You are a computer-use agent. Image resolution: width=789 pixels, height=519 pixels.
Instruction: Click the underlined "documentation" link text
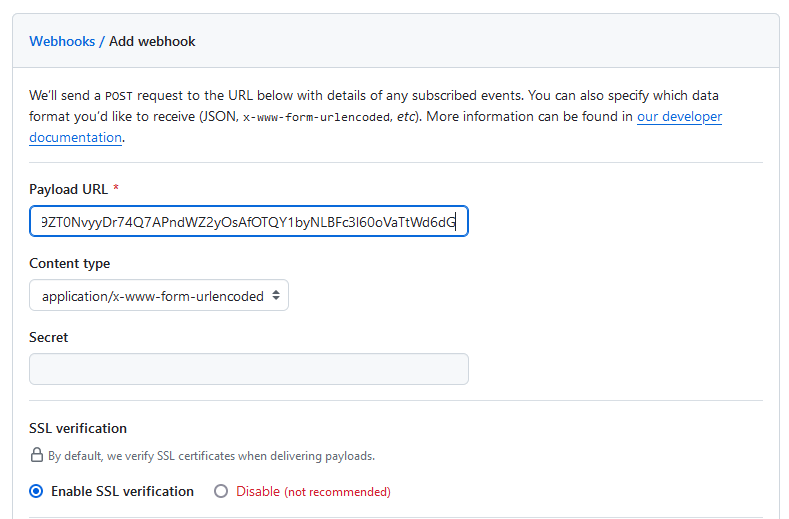tap(75, 137)
